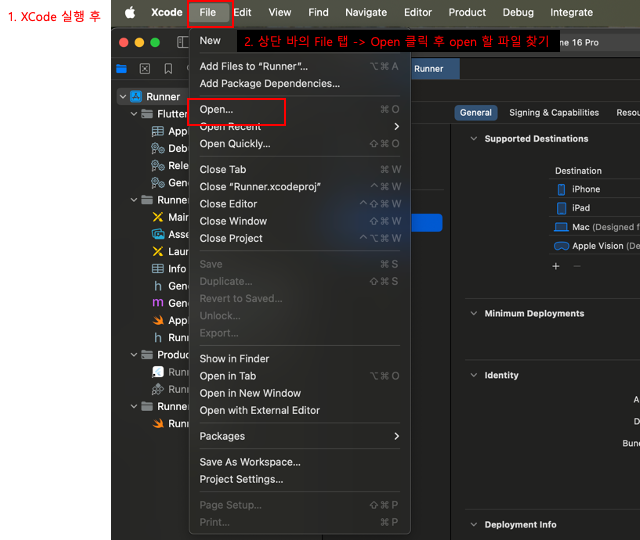The image size is (640, 540).
Task: Open the Edit menu
Action: pos(242,13)
